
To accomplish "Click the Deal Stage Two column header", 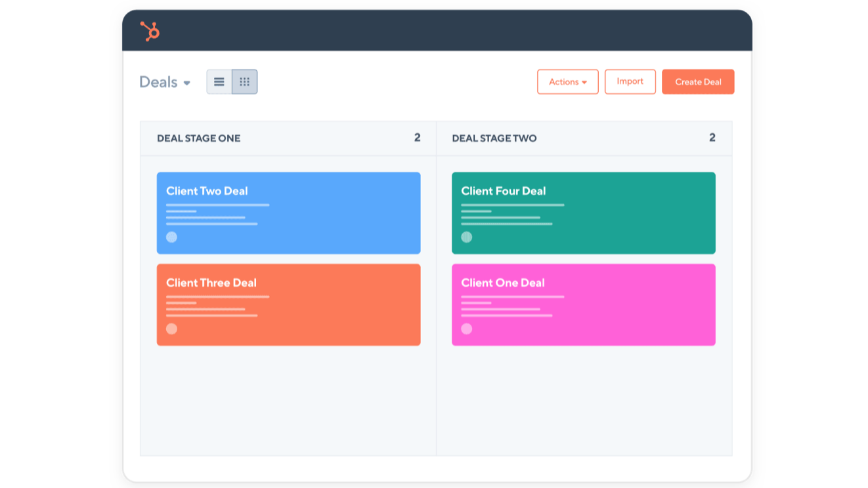I will click(494, 138).
